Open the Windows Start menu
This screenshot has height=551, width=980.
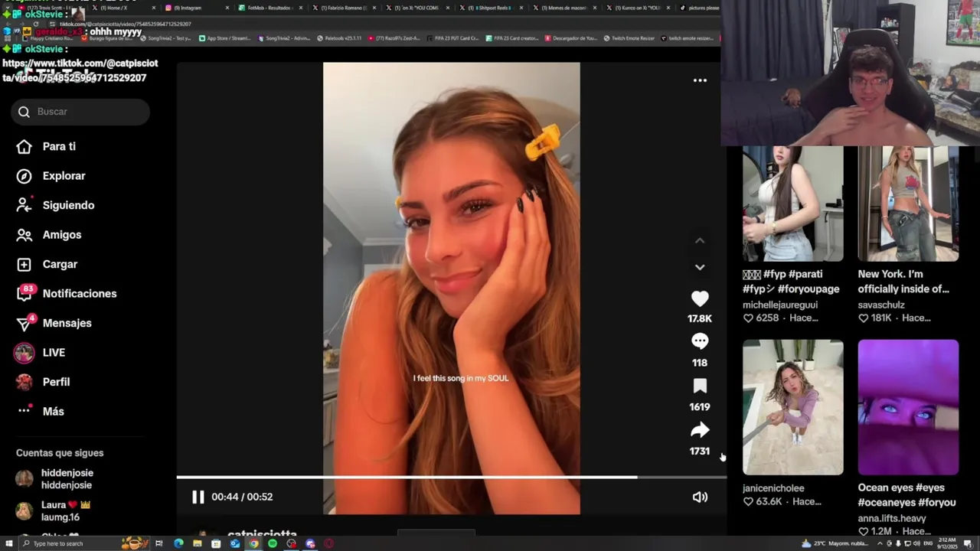coord(8,543)
